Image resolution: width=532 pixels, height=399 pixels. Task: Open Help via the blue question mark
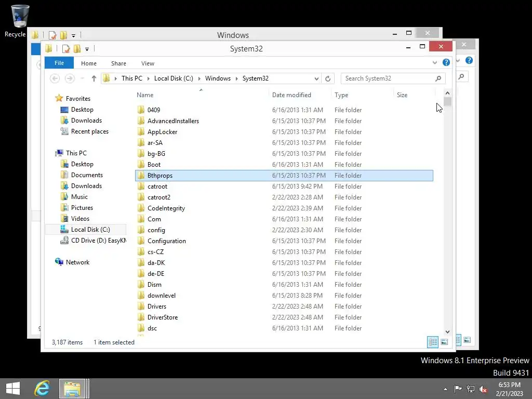pyautogui.click(x=446, y=62)
